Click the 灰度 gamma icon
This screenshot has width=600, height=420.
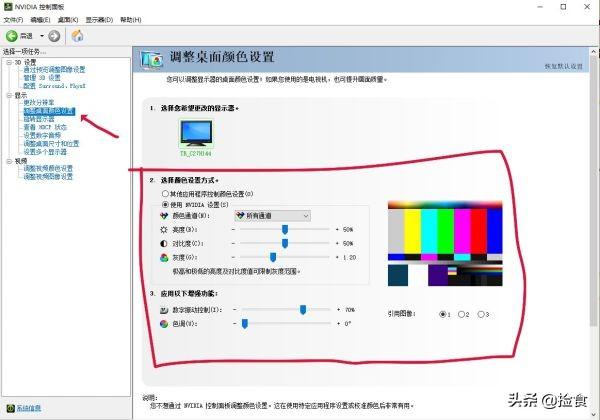click(x=164, y=257)
